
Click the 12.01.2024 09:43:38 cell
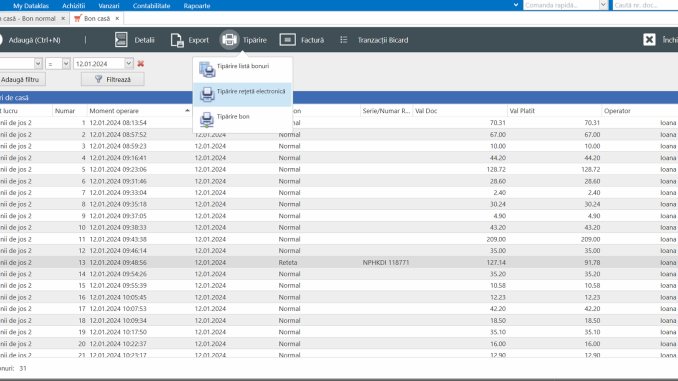tap(118, 239)
